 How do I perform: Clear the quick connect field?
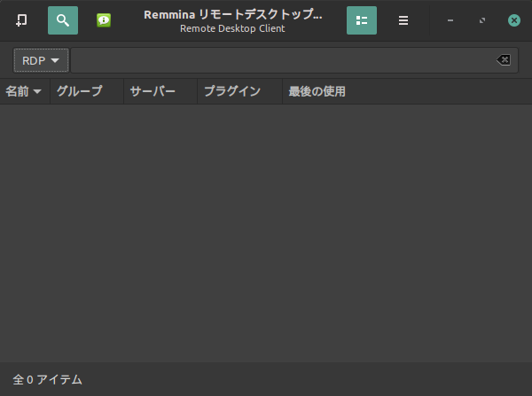coord(504,60)
